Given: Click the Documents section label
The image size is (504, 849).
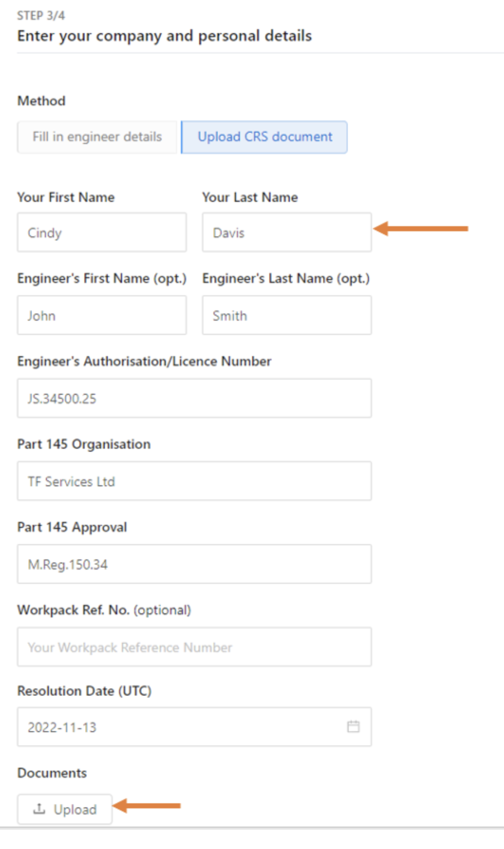Looking at the screenshot, I should pos(52,773).
